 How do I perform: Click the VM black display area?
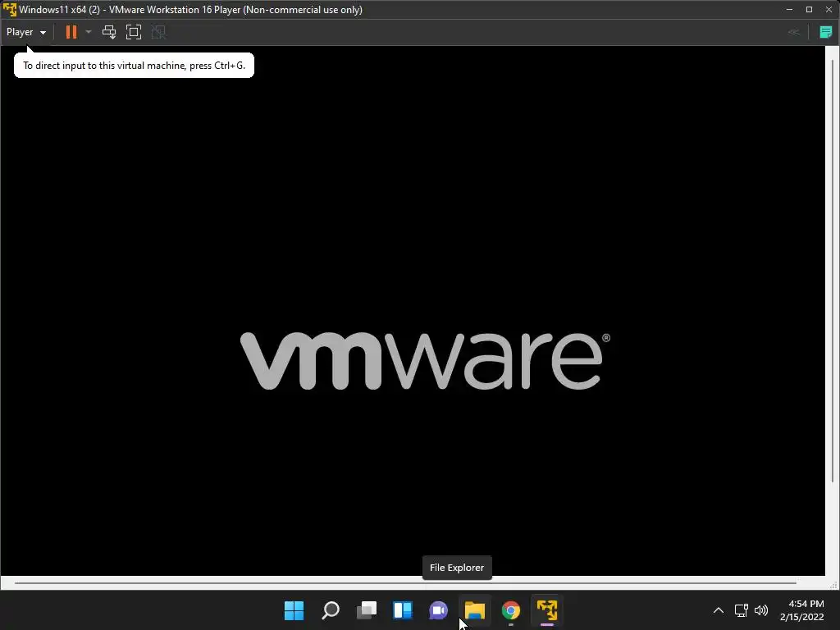point(413,311)
